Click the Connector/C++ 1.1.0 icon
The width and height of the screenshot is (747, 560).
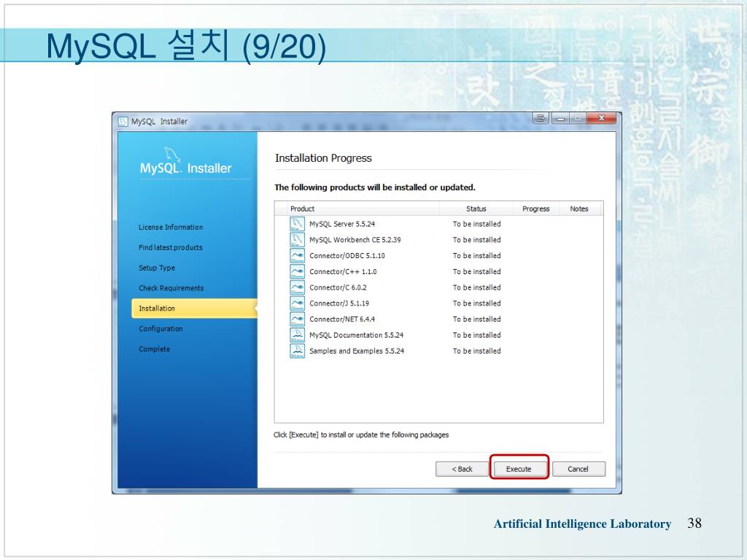click(298, 271)
